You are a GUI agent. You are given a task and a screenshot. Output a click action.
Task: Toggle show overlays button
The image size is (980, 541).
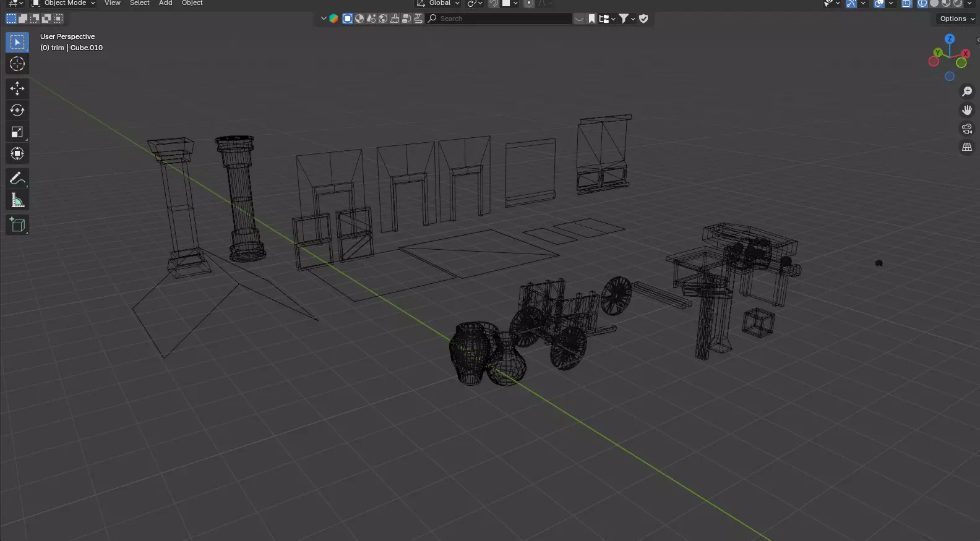click(879, 3)
